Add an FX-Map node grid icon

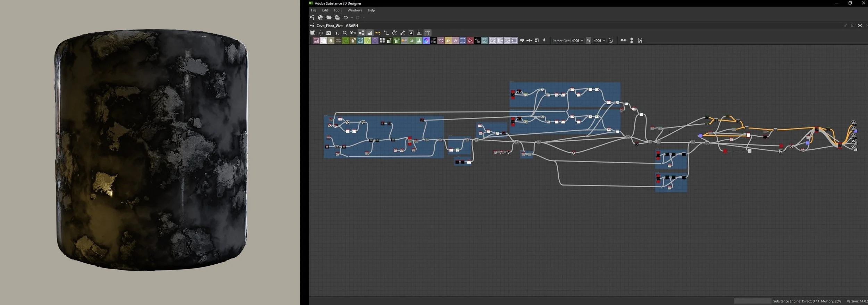click(382, 41)
